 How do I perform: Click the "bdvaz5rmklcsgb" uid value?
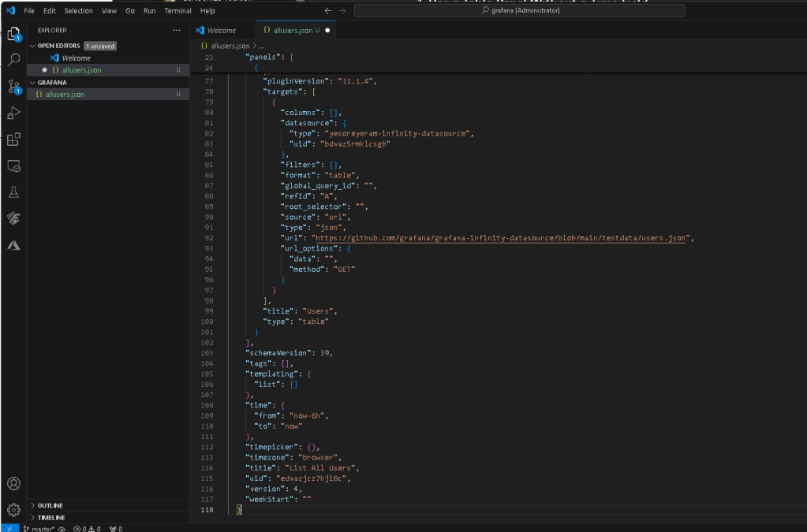355,143
